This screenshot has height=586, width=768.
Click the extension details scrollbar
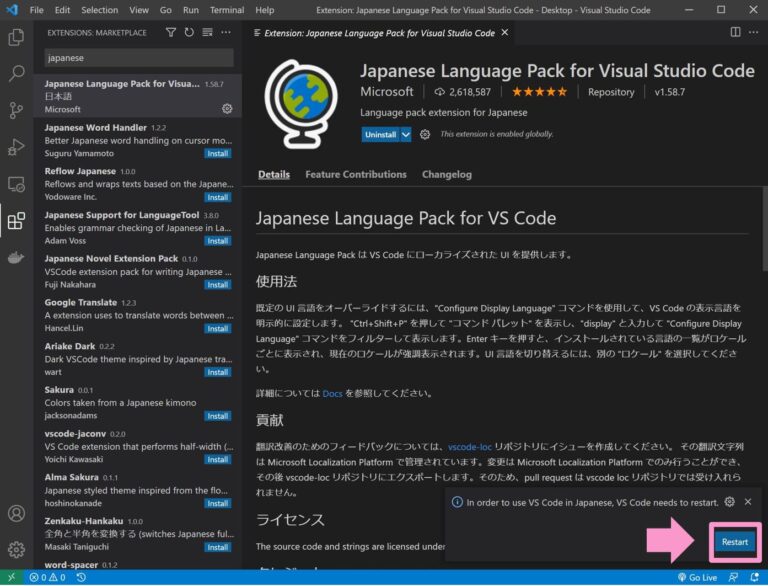coord(765,228)
